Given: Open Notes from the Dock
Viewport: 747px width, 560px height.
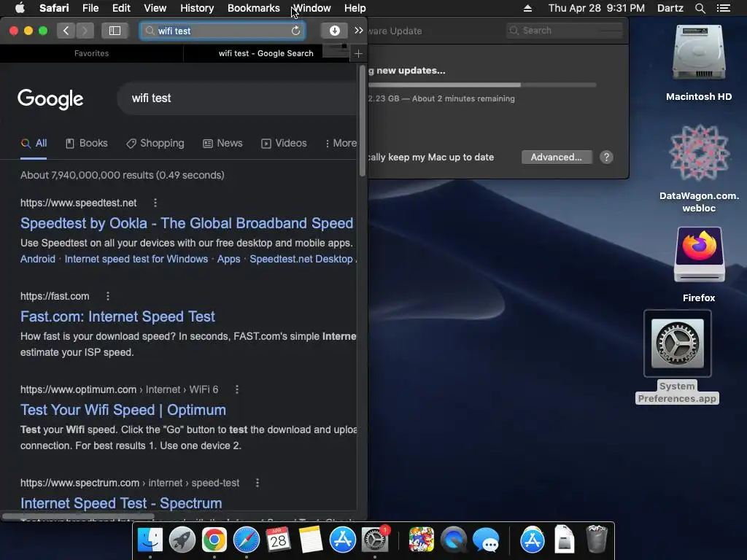Looking at the screenshot, I should [311, 540].
